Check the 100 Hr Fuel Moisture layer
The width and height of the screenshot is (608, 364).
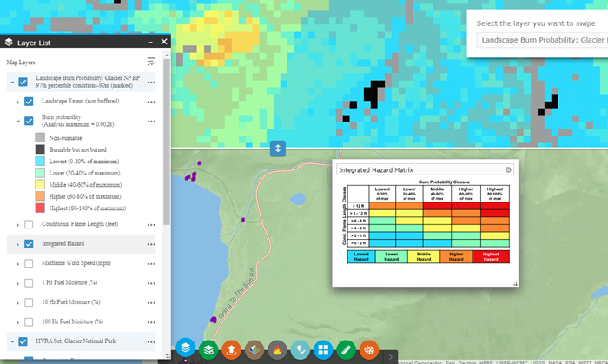(29, 321)
